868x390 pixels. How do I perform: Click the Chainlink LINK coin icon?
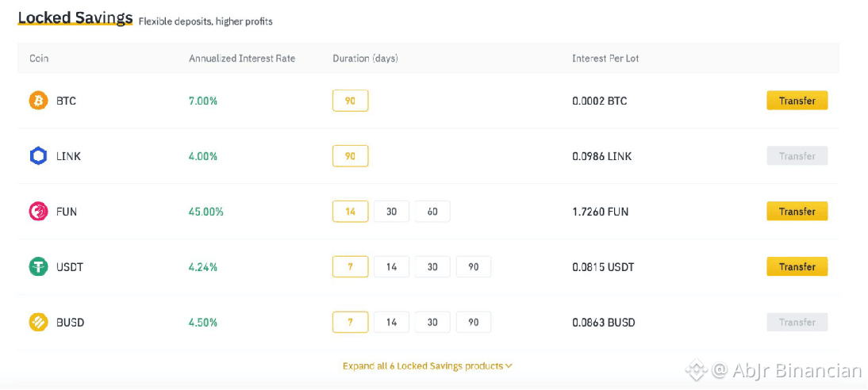click(38, 156)
